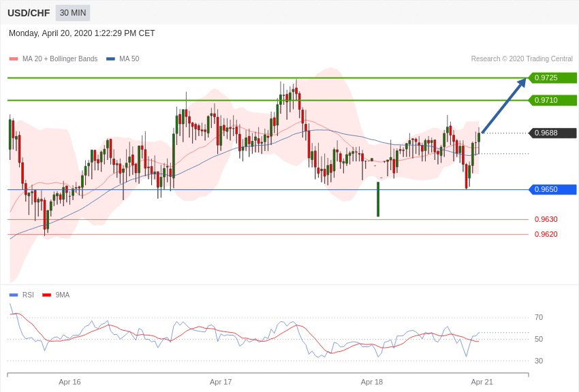The image size is (579, 392).
Task: Click the Apr 18 date axis label
Action: click(372, 382)
